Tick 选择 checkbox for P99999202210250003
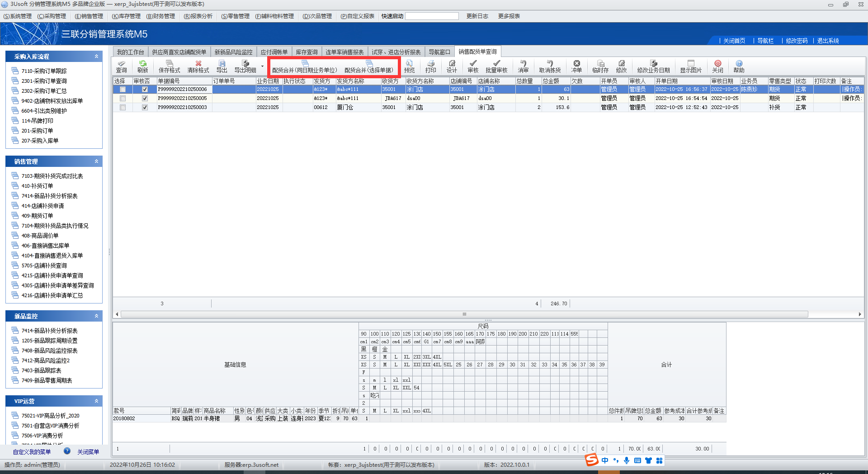 [123, 107]
